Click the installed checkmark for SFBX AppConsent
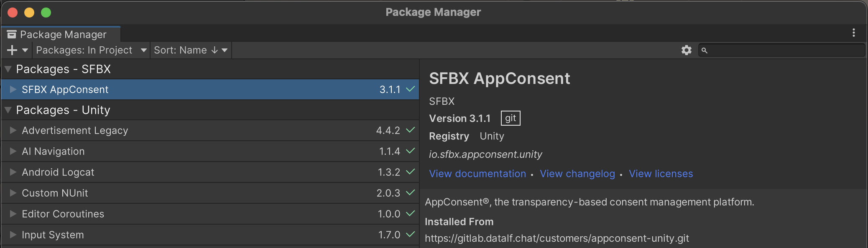The height and width of the screenshot is (248, 868). click(410, 89)
